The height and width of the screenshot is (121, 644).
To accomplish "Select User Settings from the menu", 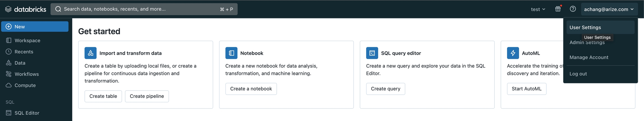I will coord(585,27).
